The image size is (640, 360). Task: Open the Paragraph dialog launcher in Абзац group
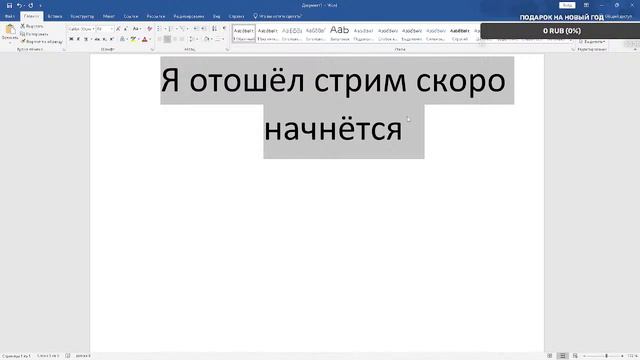point(227,49)
